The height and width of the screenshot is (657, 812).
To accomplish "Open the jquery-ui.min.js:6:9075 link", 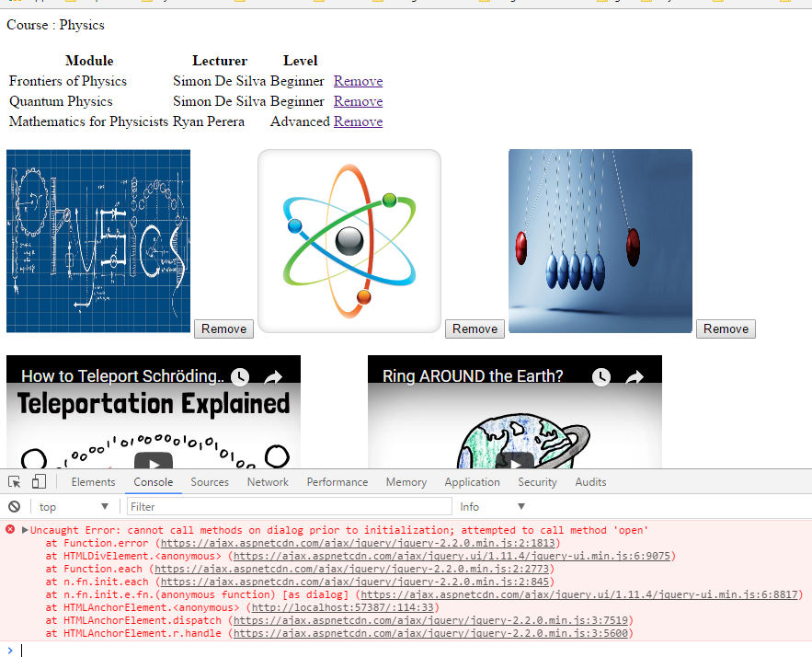I will click(x=452, y=556).
